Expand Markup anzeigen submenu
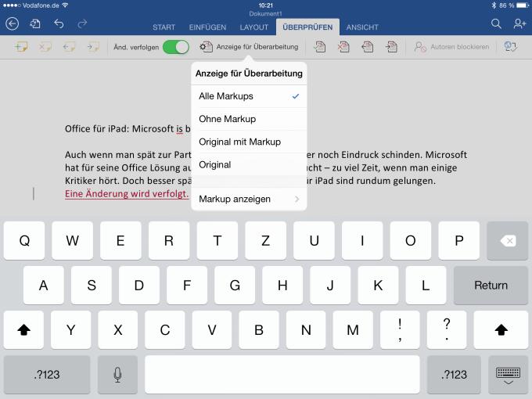This screenshot has height=399, width=532. [x=249, y=199]
